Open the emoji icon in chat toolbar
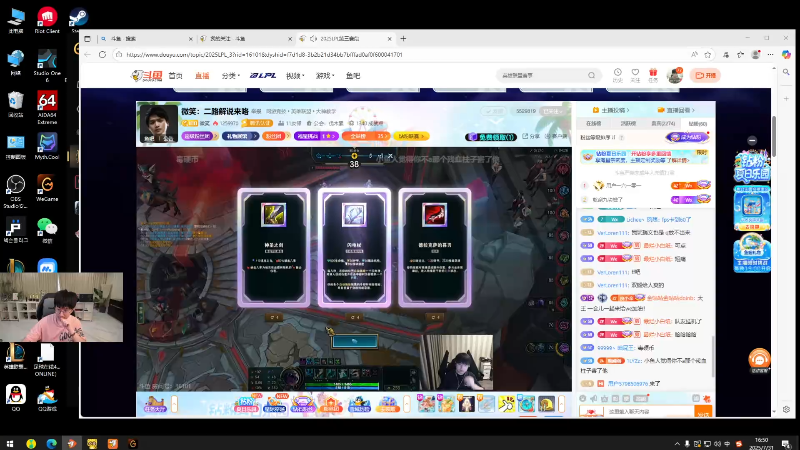Screen dimensions: 800x450 pos(583,398)
